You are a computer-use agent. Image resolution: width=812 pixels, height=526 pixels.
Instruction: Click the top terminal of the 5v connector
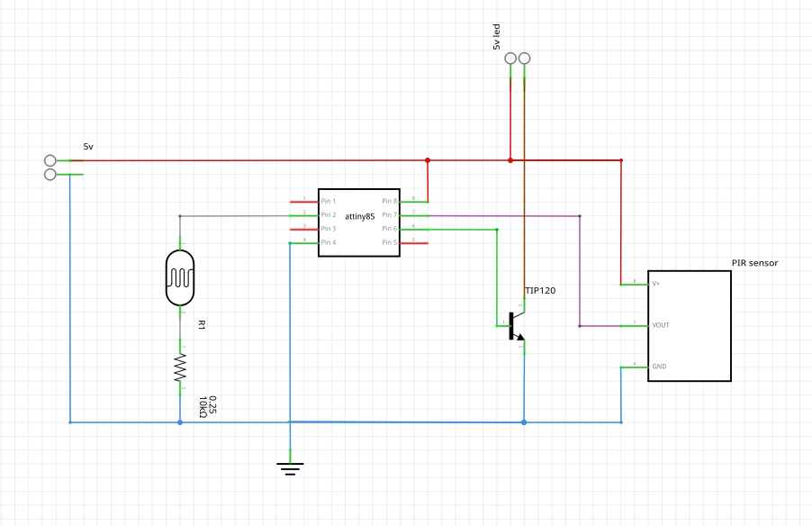pyautogui.click(x=50, y=160)
